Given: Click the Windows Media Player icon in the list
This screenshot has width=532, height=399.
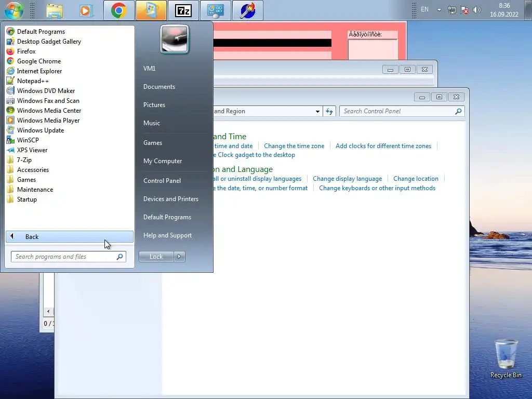Looking at the screenshot, I should coord(10,120).
